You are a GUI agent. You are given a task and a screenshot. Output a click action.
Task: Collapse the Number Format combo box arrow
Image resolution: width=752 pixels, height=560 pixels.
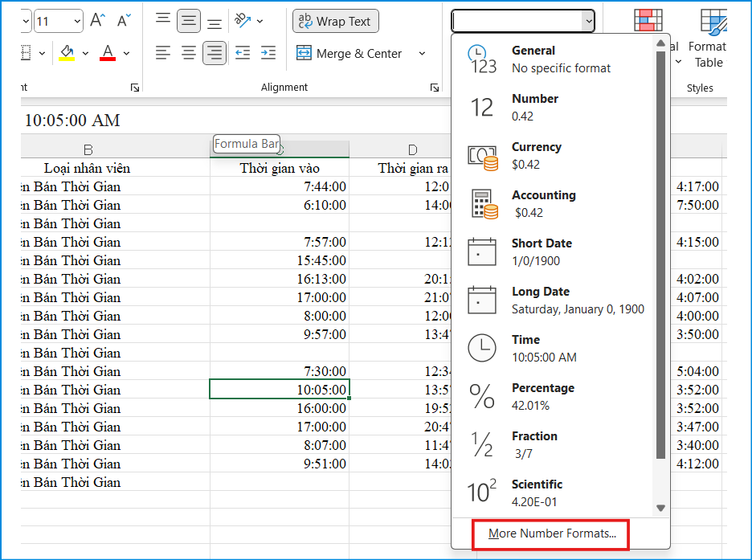[x=588, y=21]
